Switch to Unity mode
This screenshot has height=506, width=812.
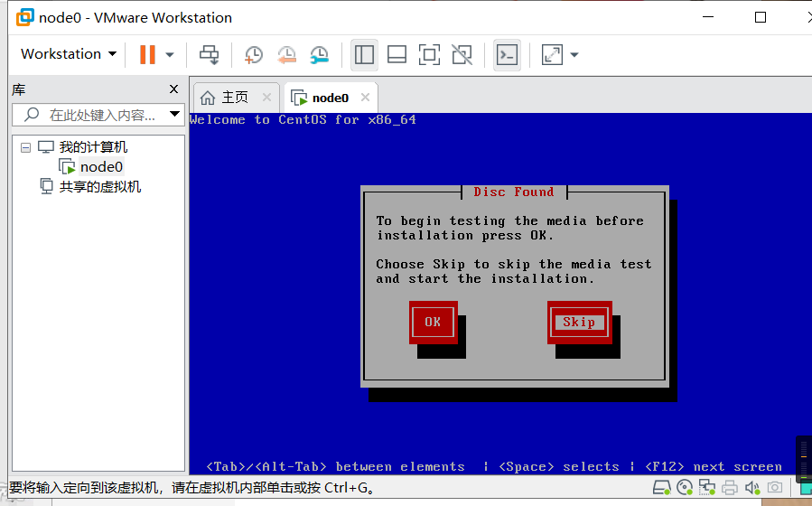(x=462, y=54)
